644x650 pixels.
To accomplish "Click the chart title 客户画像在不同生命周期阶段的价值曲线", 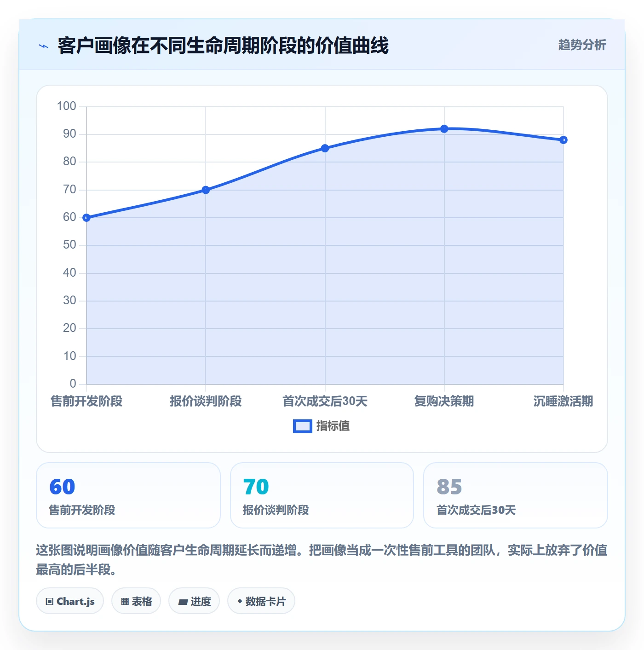I will [x=223, y=46].
